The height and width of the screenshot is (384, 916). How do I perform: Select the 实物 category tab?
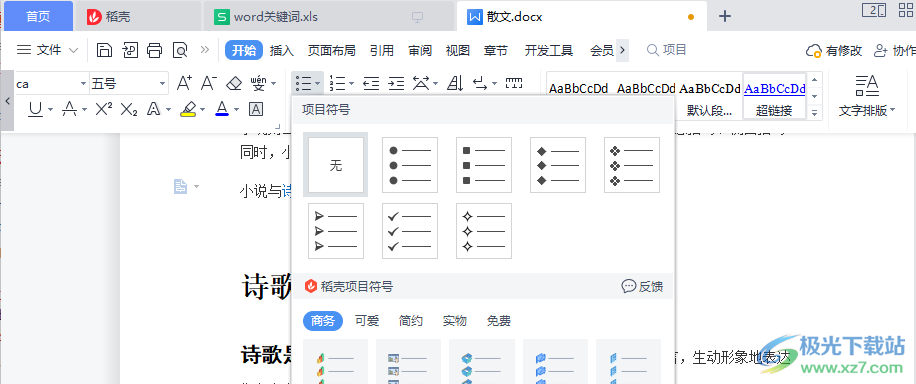pyautogui.click(x=454, y=321)
